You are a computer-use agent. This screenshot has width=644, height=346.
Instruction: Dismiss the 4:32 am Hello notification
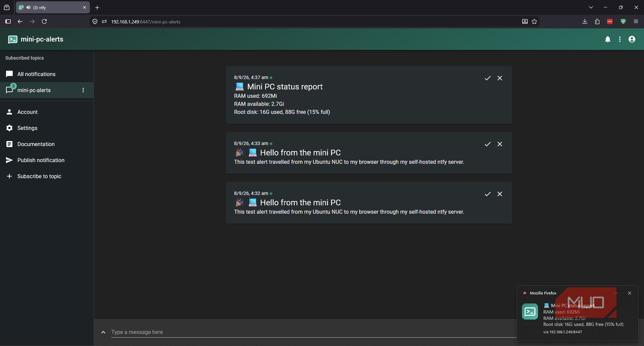(x=500, y=194)
